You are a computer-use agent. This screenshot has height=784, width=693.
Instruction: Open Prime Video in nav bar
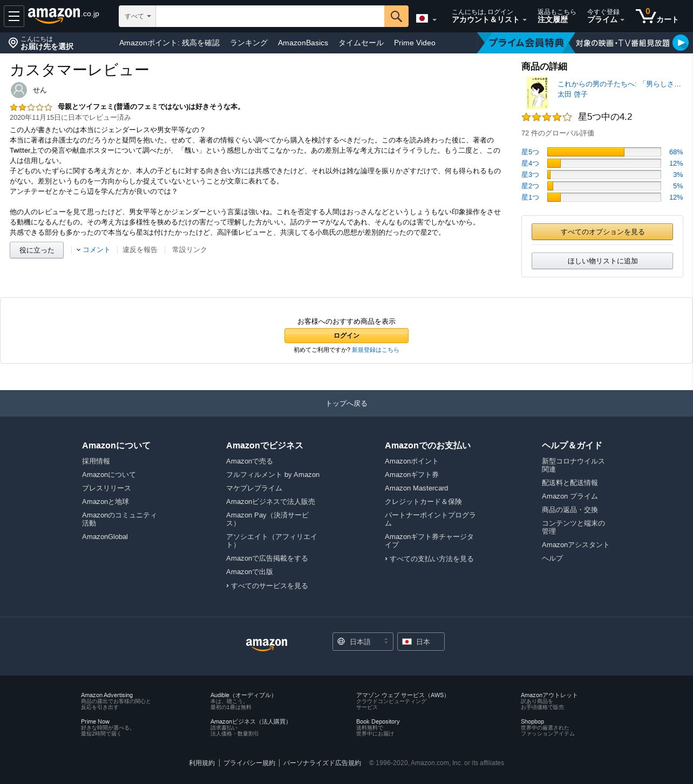tap(415, 43)
